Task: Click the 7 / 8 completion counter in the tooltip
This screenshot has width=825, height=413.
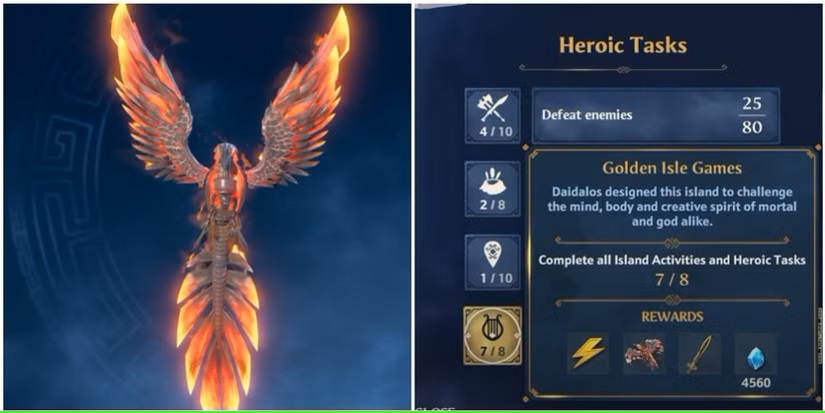Action: coord(672,279)
